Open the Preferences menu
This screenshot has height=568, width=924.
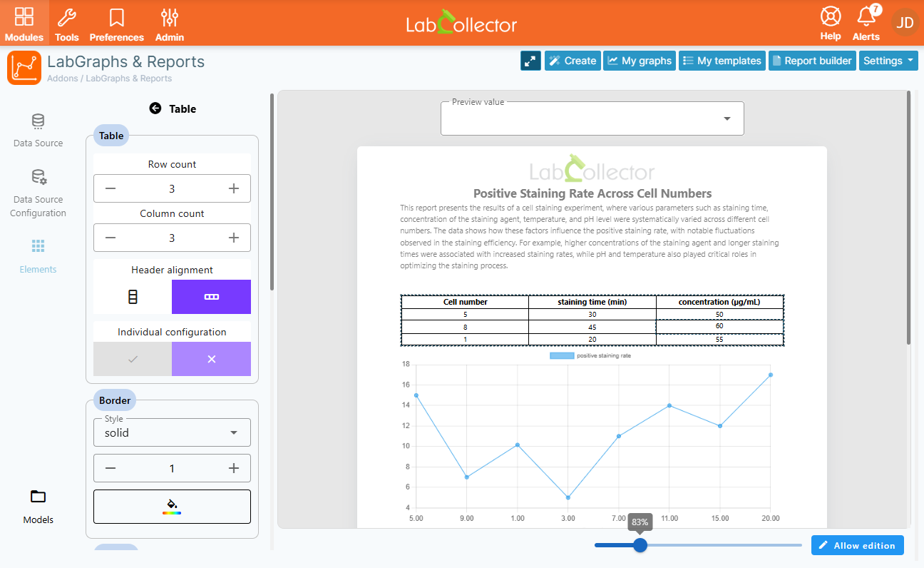[117, 24]
